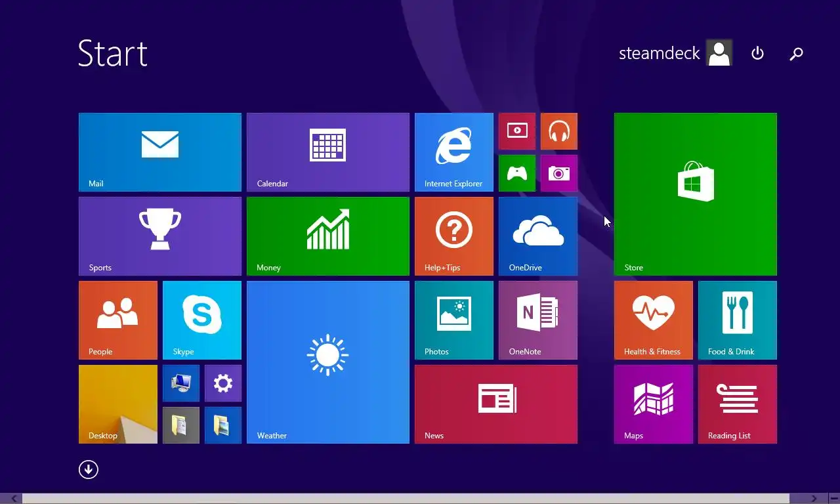The height and width of the screenshot is (504, 840).
Task: Open the small Documents folder tile
Action: pos(181,425)
